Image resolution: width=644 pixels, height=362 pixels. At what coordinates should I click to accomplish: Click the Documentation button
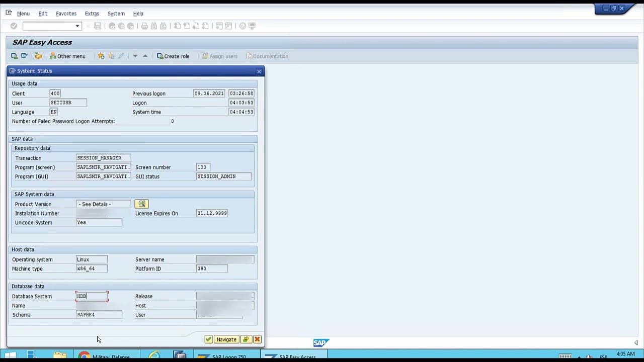[x=267, y=56]
